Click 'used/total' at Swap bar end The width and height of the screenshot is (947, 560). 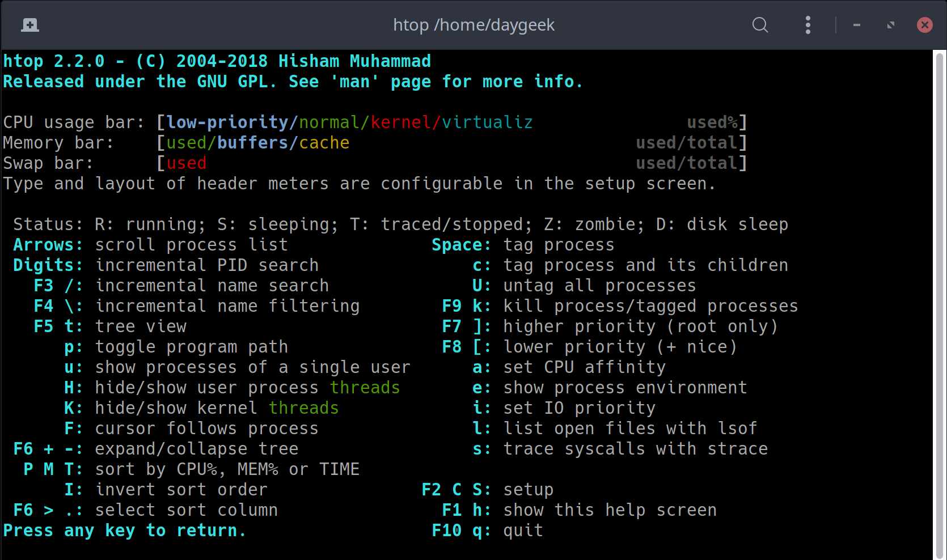[x=687, y=163]
